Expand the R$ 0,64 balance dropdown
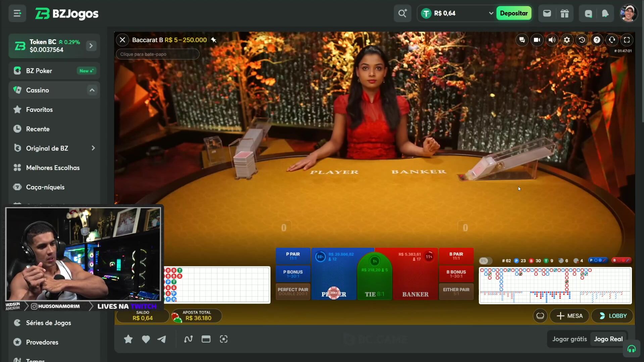This screenshot has width=644, height=362. coord(491,13)
